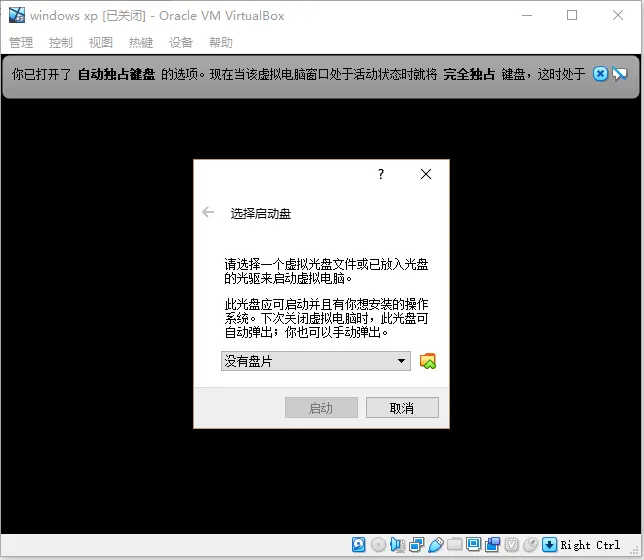Click the hard disk activity status icon
Image resolution: width=644 pixels, height=560 pixels.
point(359,545)
